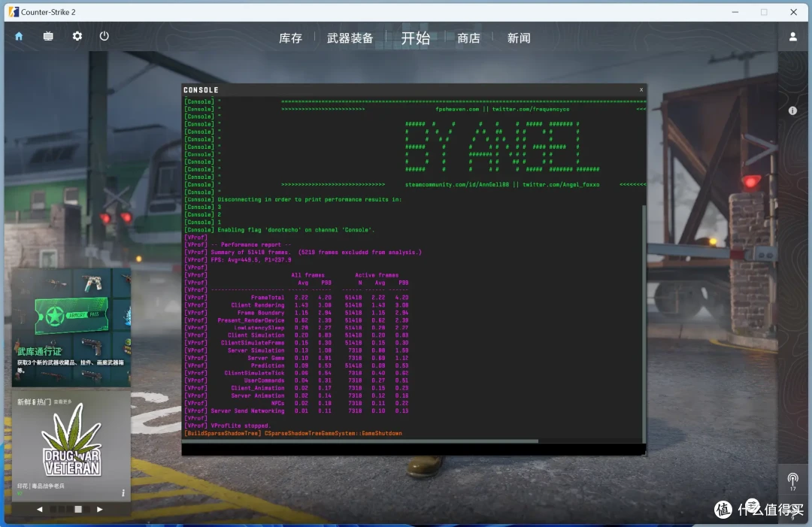Click the Counter-Strike 2 window title icon
The width and height of the screenshot is (812, 527).
[x=14, y=12]
